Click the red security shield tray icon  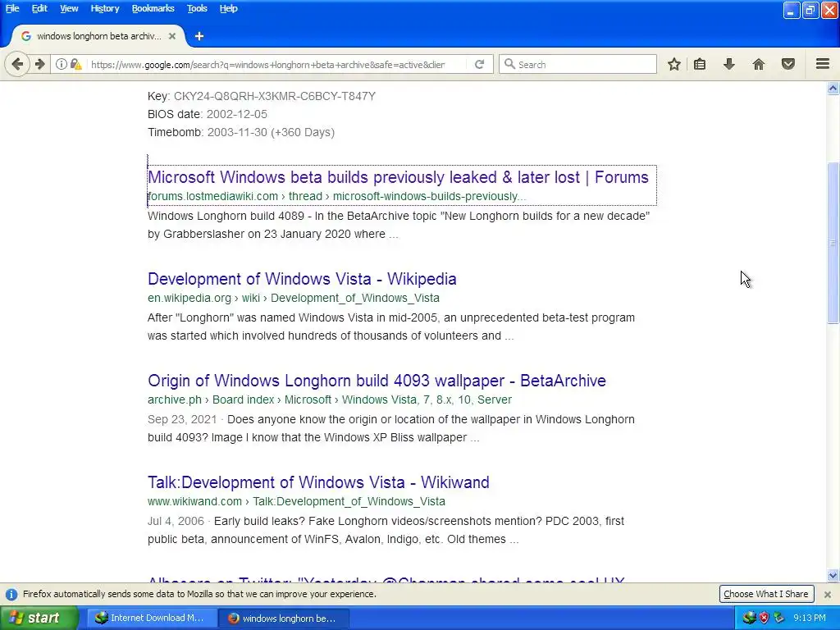pyautogui.click(x=764, y=618)
